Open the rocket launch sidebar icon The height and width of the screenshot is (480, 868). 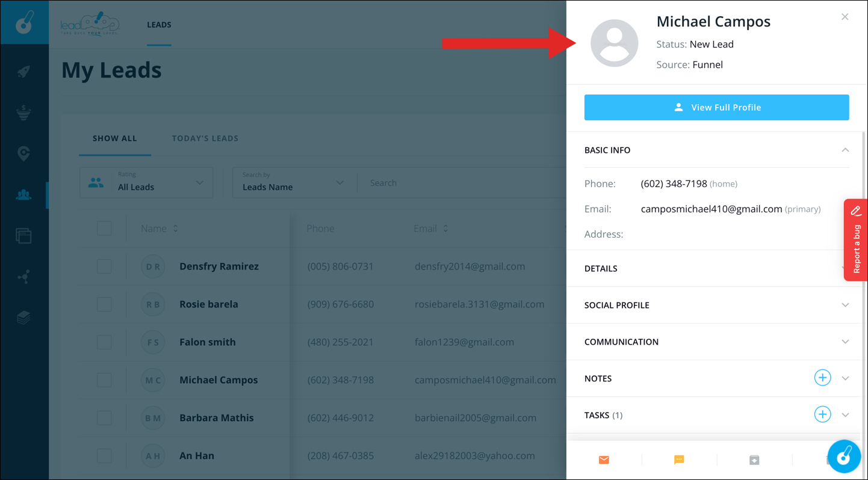pos(23,72)
